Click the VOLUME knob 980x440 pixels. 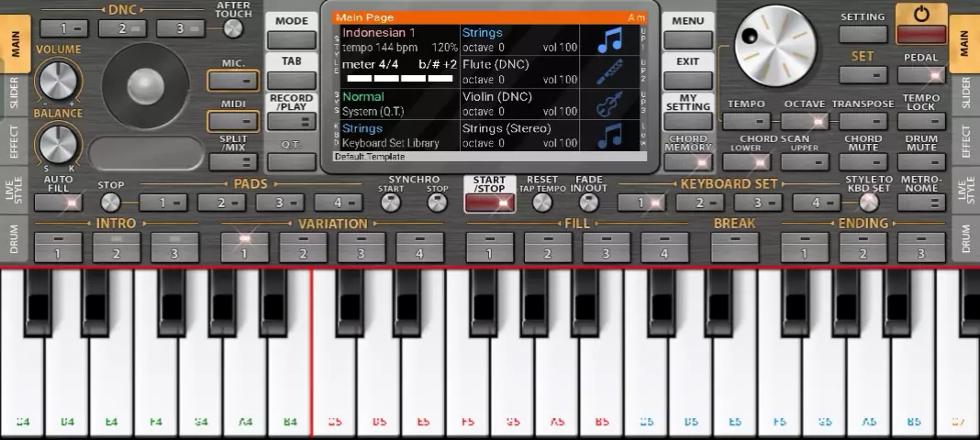click(x=58, y=81)
